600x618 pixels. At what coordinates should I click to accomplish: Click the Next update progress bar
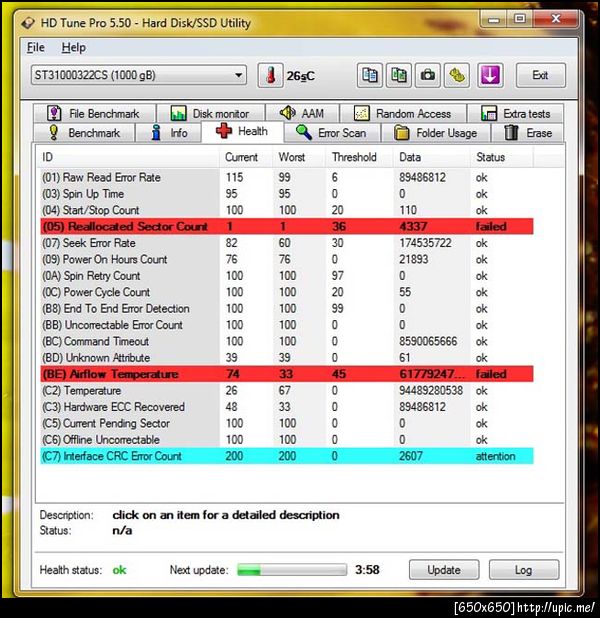(x=292, y=570)
